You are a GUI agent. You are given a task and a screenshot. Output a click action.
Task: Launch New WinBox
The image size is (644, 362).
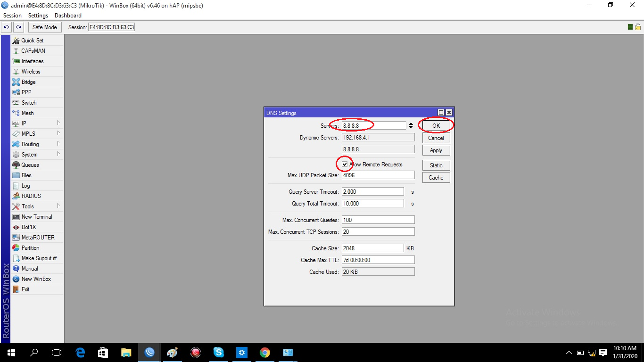click(37, 279)
